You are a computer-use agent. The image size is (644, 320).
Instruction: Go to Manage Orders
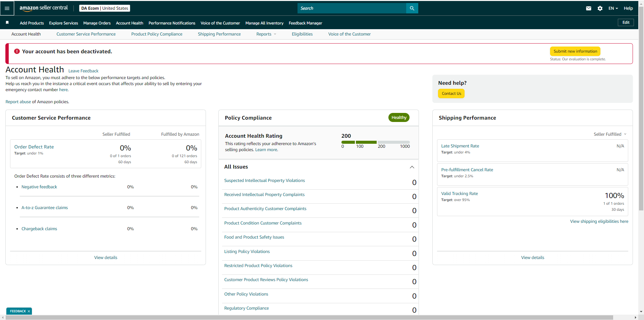[97, 23]
